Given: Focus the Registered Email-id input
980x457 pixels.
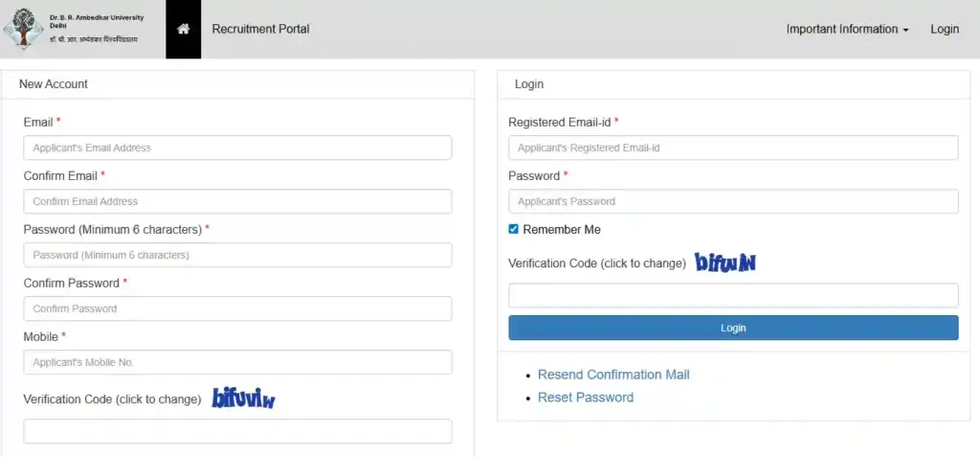Looking at the screenshot, I should [x=733, y=148].
